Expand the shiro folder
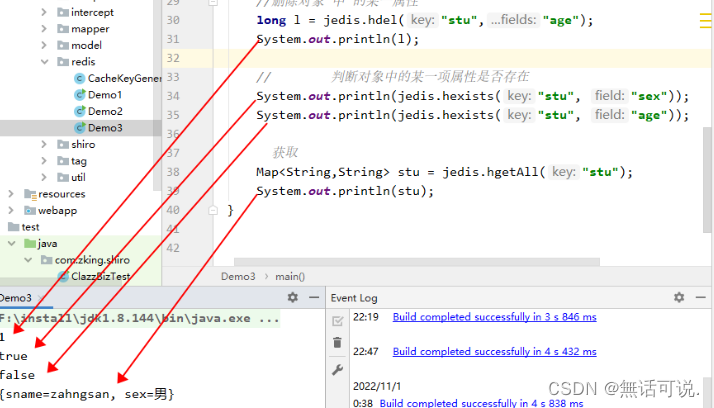 44,144
